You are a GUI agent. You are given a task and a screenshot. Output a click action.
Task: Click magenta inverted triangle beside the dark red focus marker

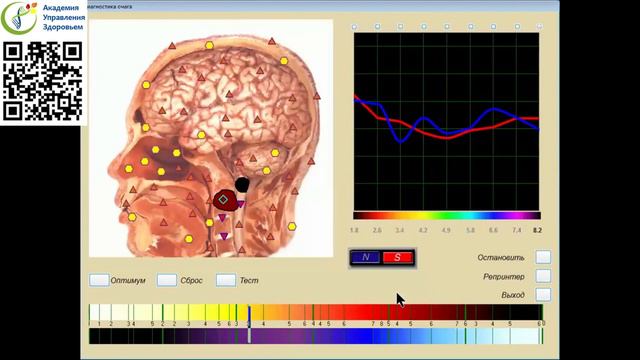[x=241, y=204]
